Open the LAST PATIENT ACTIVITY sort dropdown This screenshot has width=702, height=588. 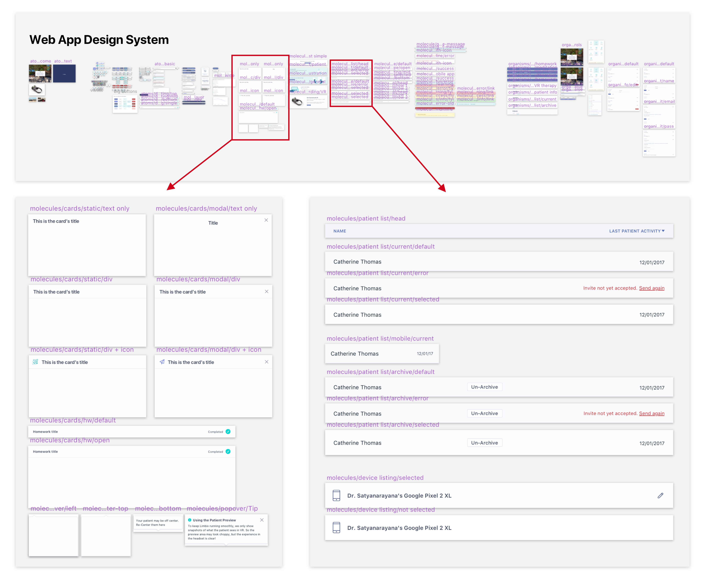coord(637,231)
